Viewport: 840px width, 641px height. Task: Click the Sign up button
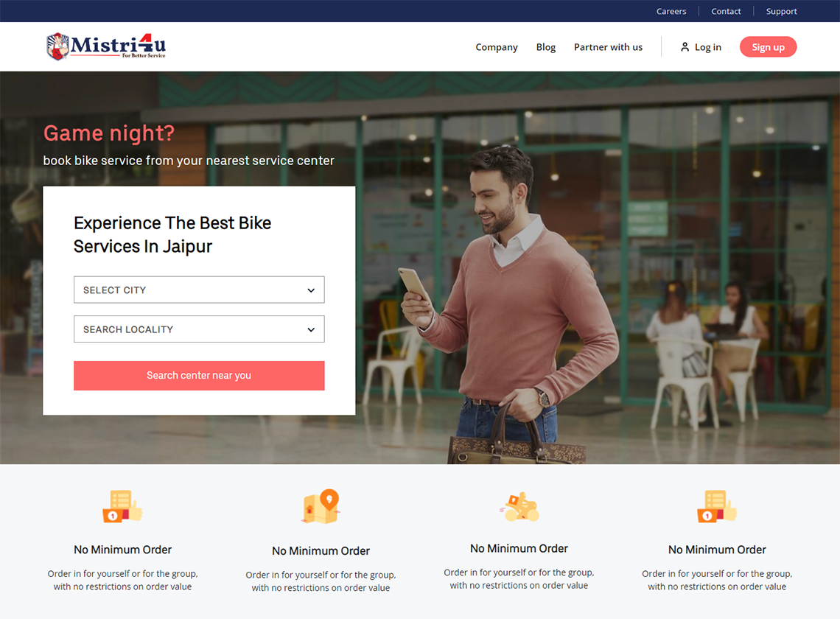coord(768,47)
